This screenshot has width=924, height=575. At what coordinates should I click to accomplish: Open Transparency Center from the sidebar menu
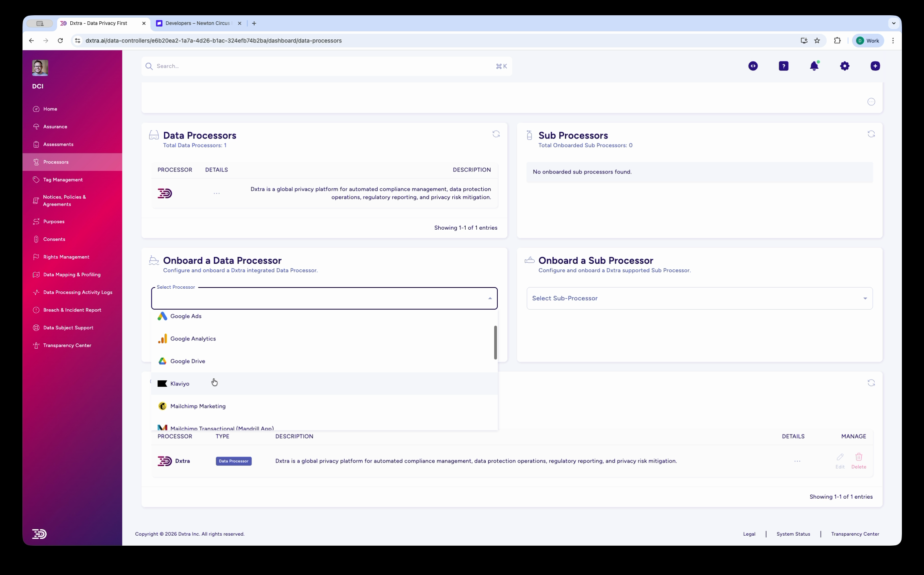tap(67, 345)
